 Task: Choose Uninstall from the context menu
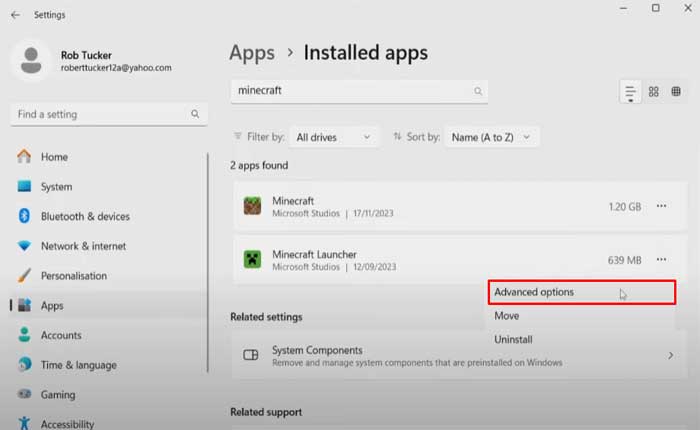pyautogui.click(x=513, y=340)
